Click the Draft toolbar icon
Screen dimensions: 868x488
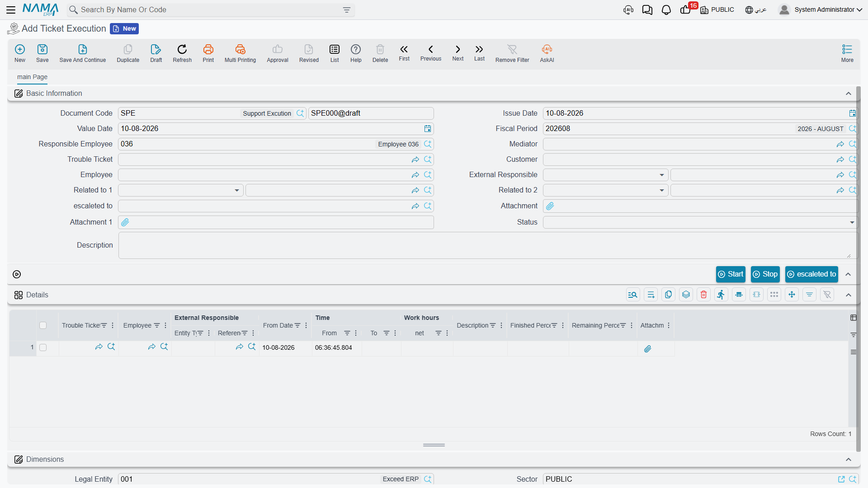tap(156, 53)
